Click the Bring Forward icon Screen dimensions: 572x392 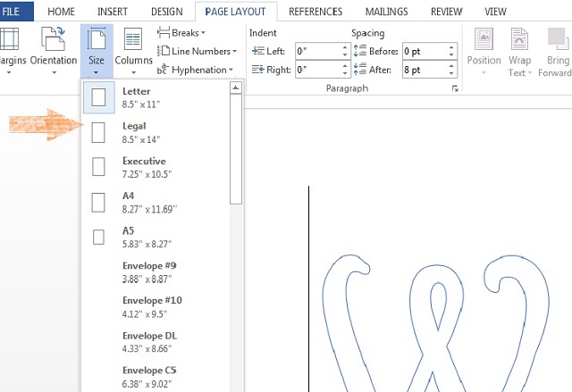tap(559, 39)
